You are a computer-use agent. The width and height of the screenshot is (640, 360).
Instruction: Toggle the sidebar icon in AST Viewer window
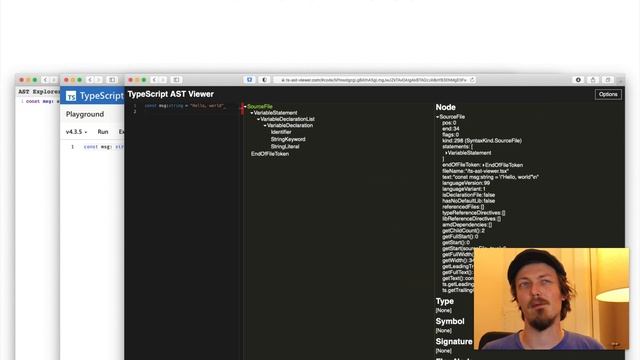(176, 80)
